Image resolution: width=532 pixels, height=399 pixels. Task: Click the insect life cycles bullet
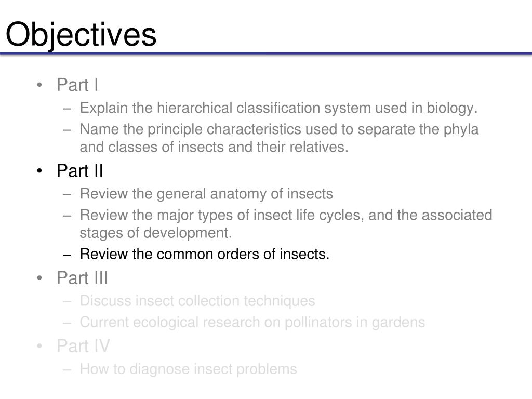pos(286,215)
